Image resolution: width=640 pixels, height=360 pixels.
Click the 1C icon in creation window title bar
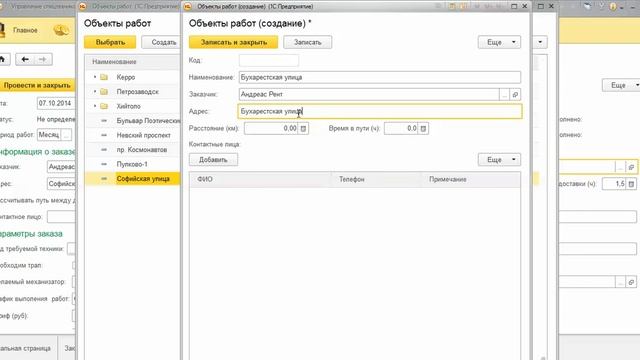coord(188,7)
